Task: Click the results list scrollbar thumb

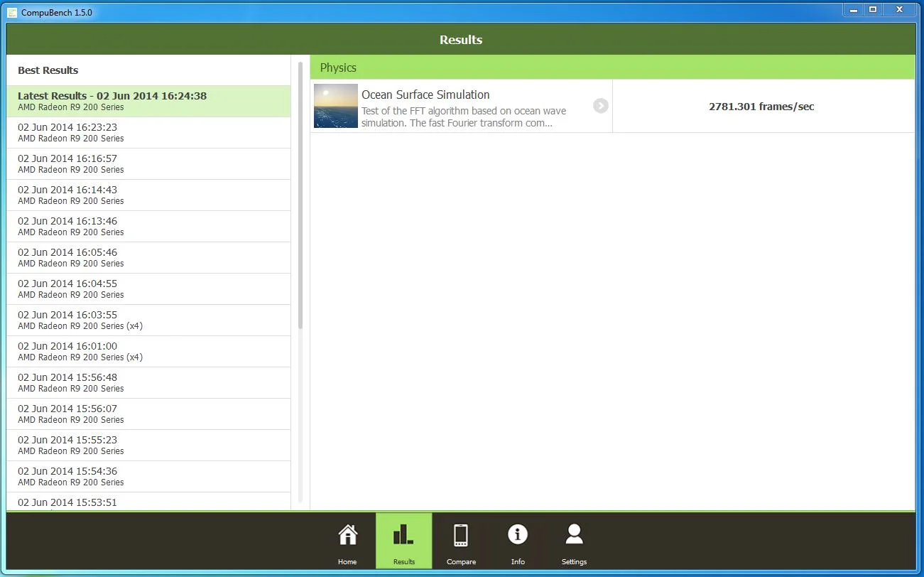Action: 300,195
